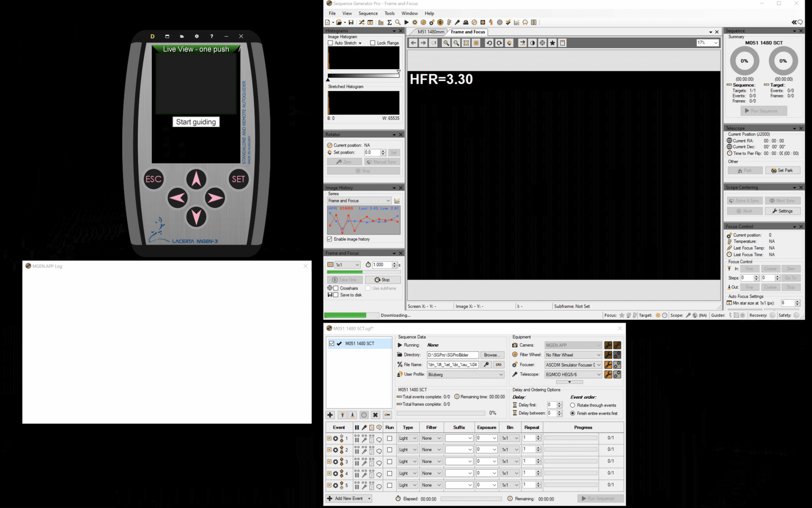Open the Help menu

pyautogui.click(x=429, y=14)
